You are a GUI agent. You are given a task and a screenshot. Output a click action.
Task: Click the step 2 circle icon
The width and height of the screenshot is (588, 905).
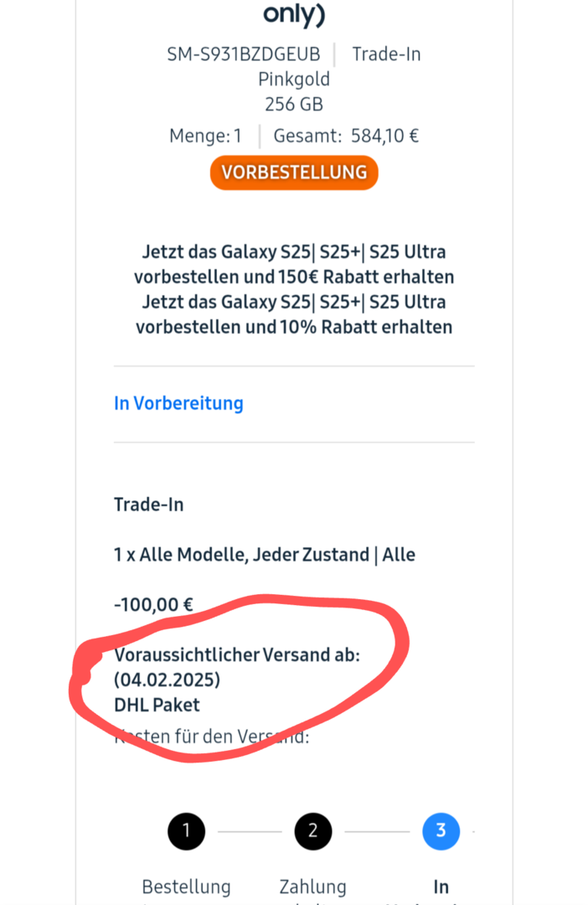(312, 831)
